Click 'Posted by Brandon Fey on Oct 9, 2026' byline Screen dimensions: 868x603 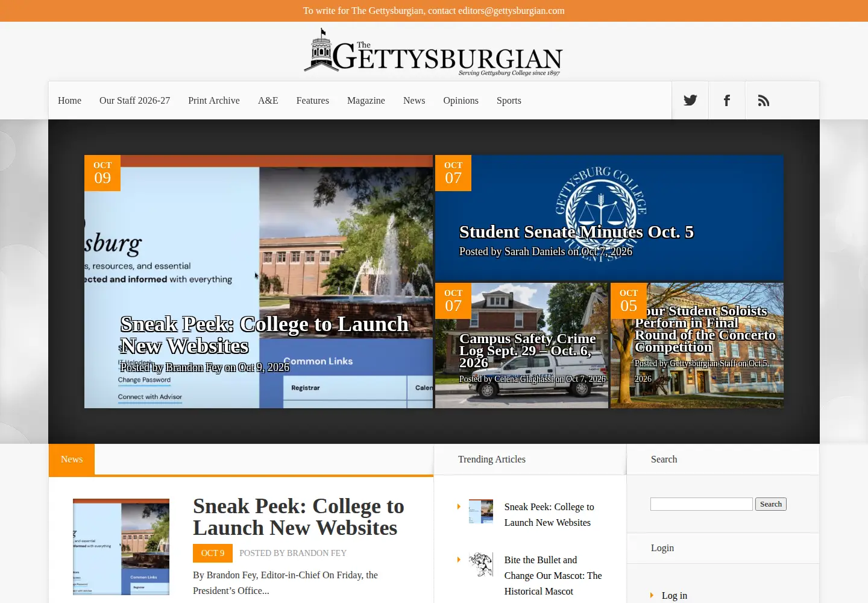[x=205, y=367]
